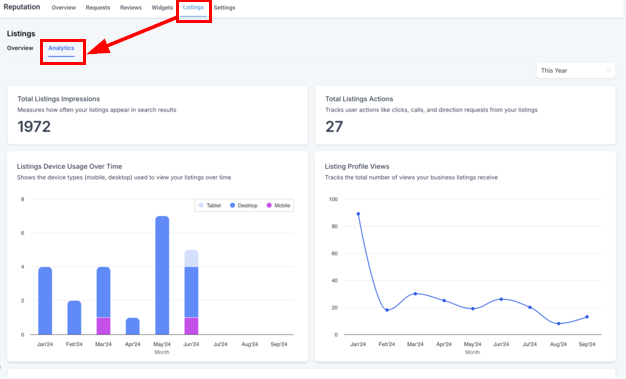This screenshot has width=626, height=379.
Task: Click the Mar'24 desktop bar segment
Action: [103, 292]
